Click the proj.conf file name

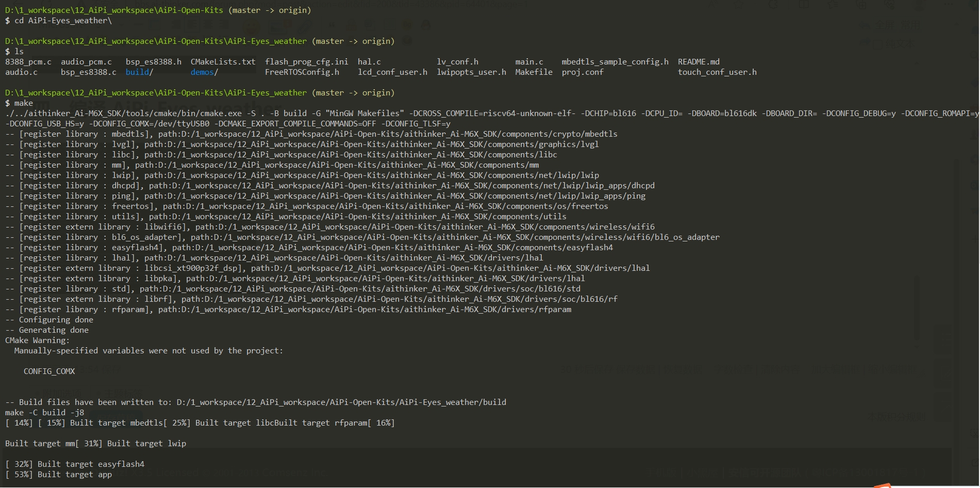point(583,72)
